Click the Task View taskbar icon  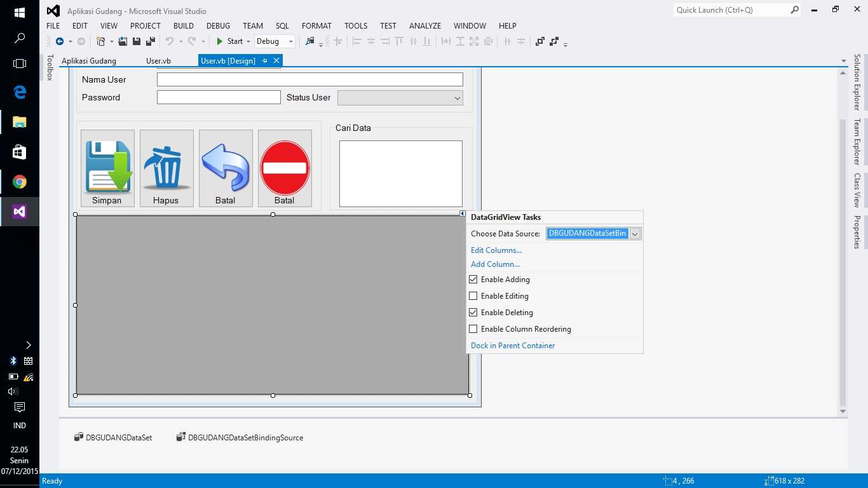click(x=20, y=64)
